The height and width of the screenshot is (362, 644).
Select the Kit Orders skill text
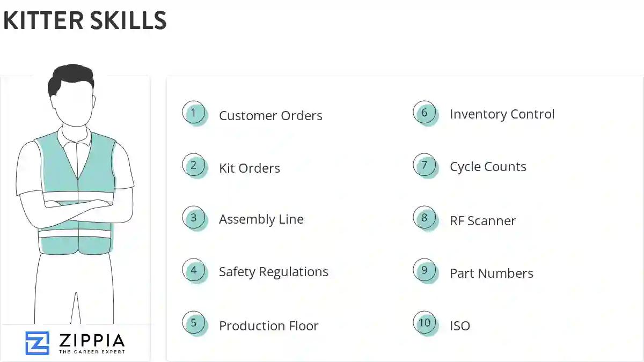tap(250, 168)
